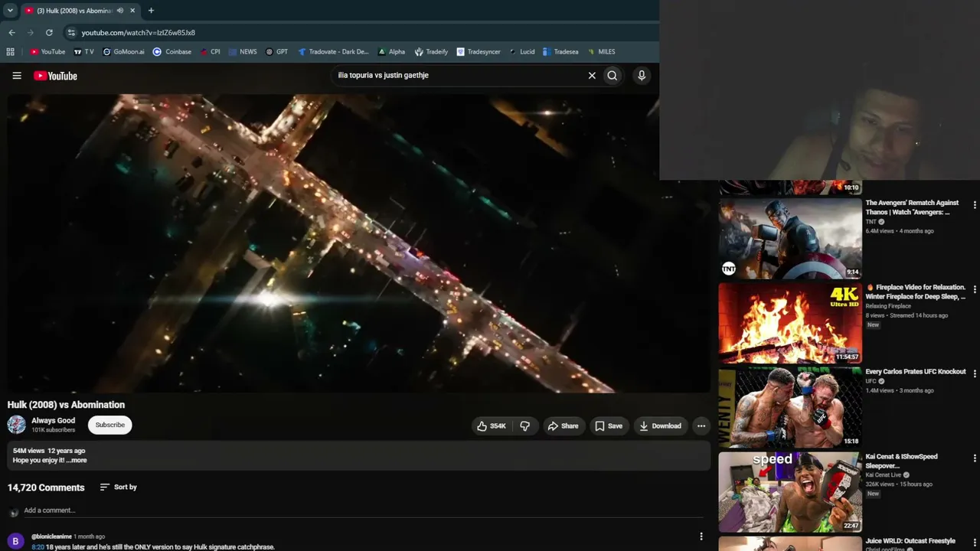Share the Hulk vs Abomination video
Viewport: 980px width, 551px height.
coord(563,425)
